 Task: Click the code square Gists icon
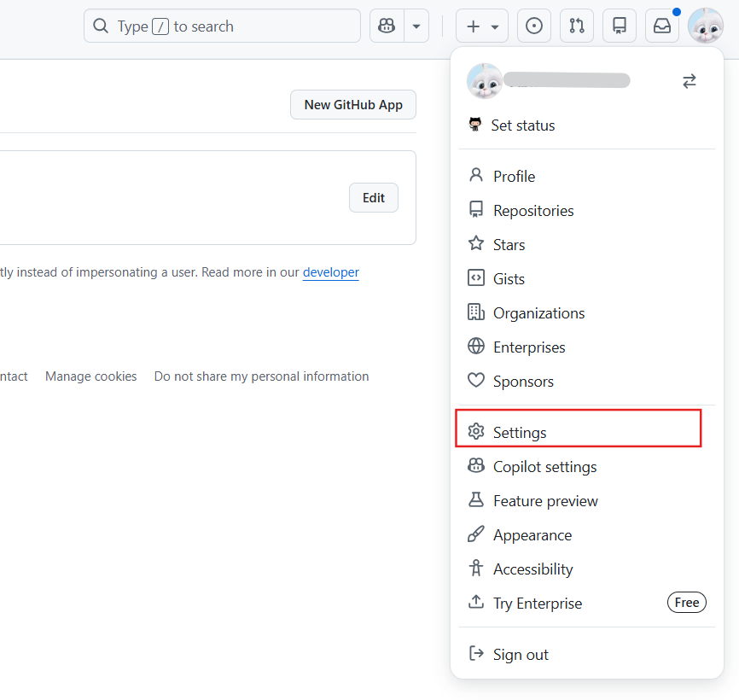476,277
